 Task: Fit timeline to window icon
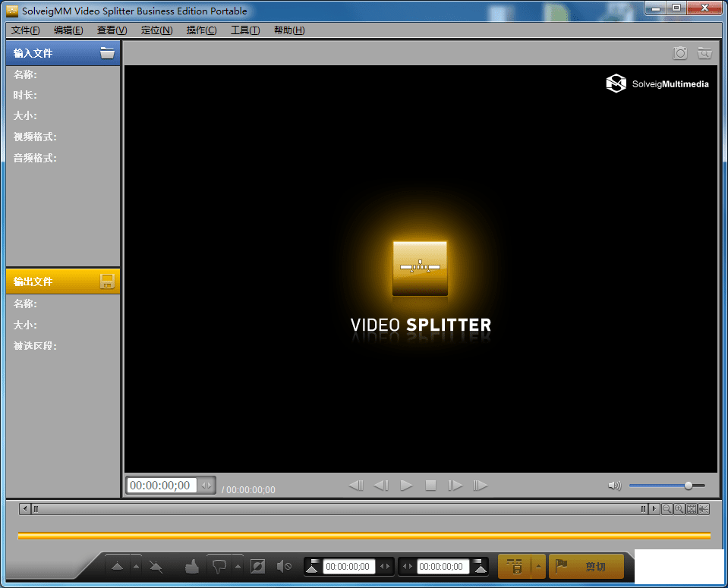pos(692,509)
